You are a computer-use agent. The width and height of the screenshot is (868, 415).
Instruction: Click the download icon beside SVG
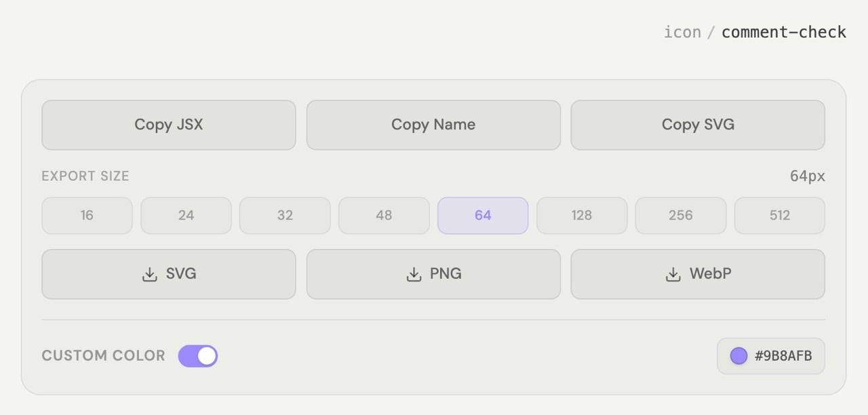point(150,275)
